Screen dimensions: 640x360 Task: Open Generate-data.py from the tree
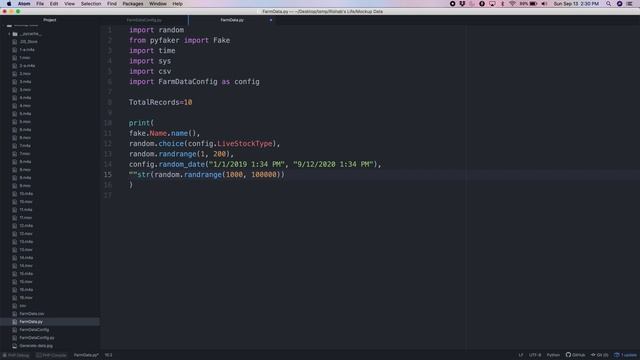[36, 346]
